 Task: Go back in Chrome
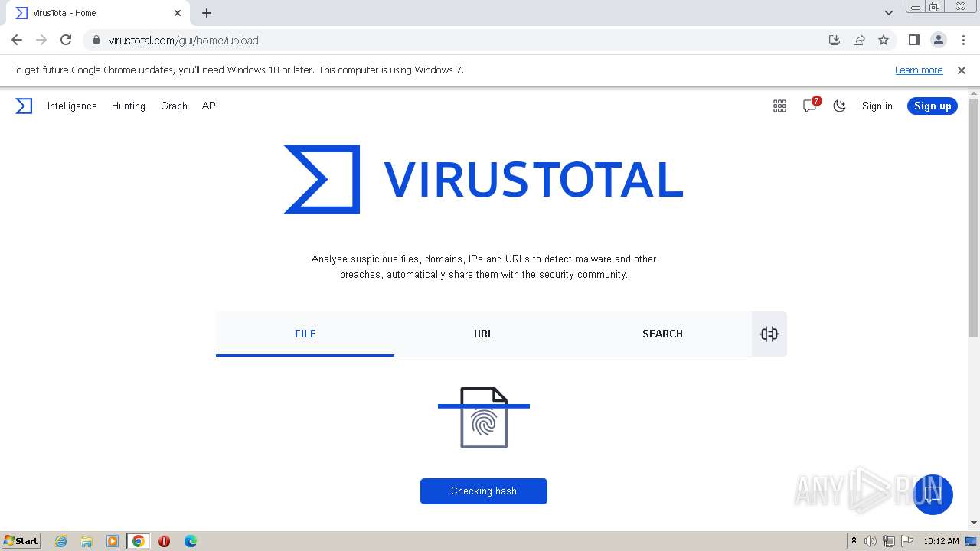[17, 40]
